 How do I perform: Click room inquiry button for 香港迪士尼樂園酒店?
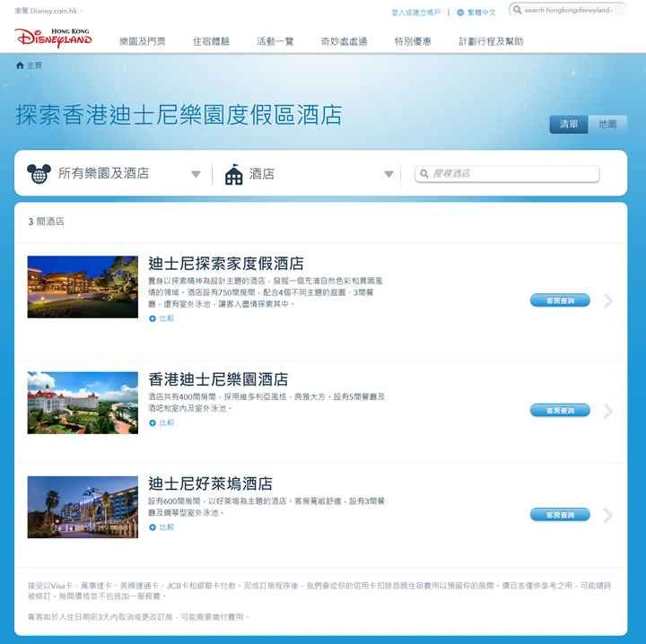(560, 411)
